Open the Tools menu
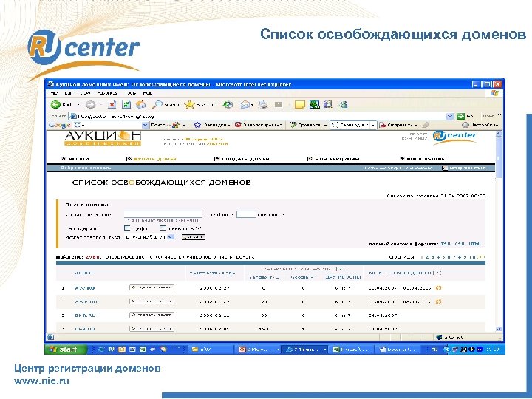The height and width of the screenshot is (399, 532). [130, 93]
